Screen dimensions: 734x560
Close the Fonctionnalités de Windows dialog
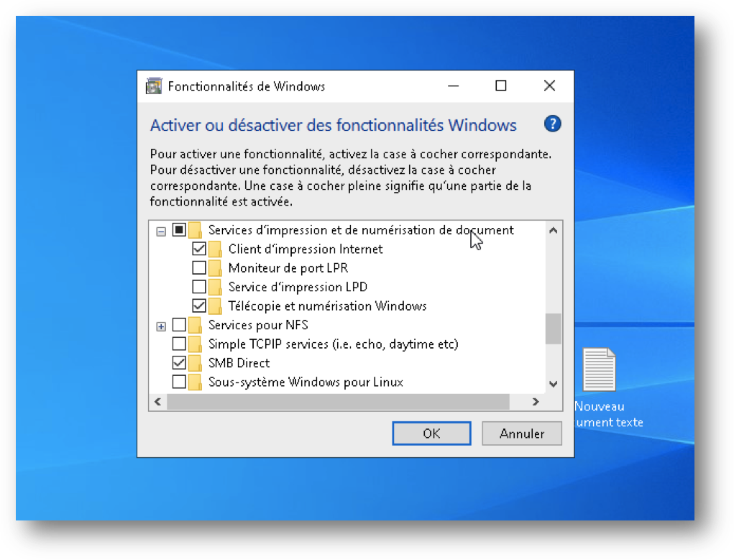click(549, 86)
